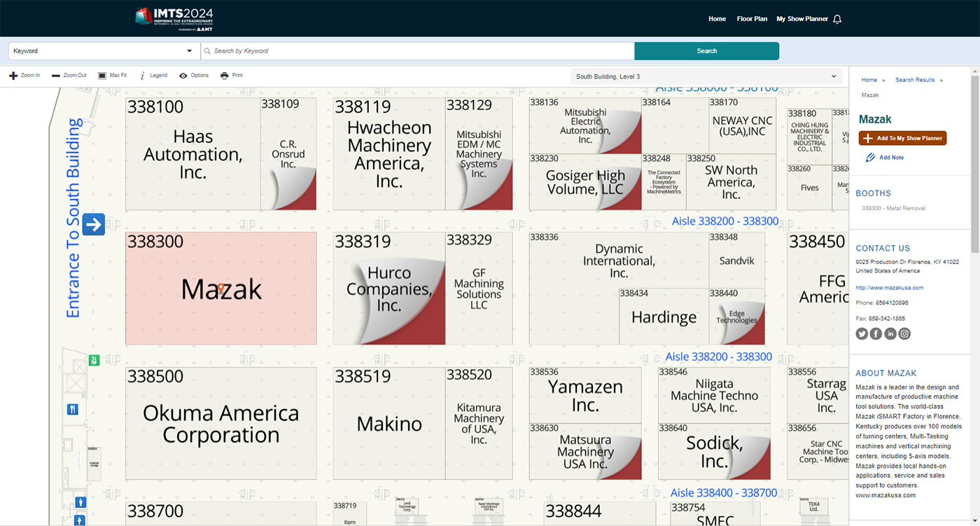
Task: Click Add To My Show Planner button
Action: 902,138
